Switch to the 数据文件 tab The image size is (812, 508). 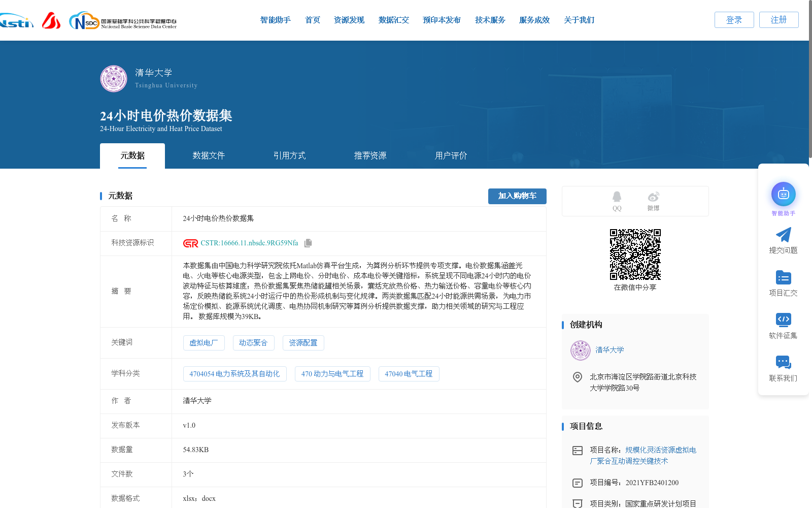[209, 155]
